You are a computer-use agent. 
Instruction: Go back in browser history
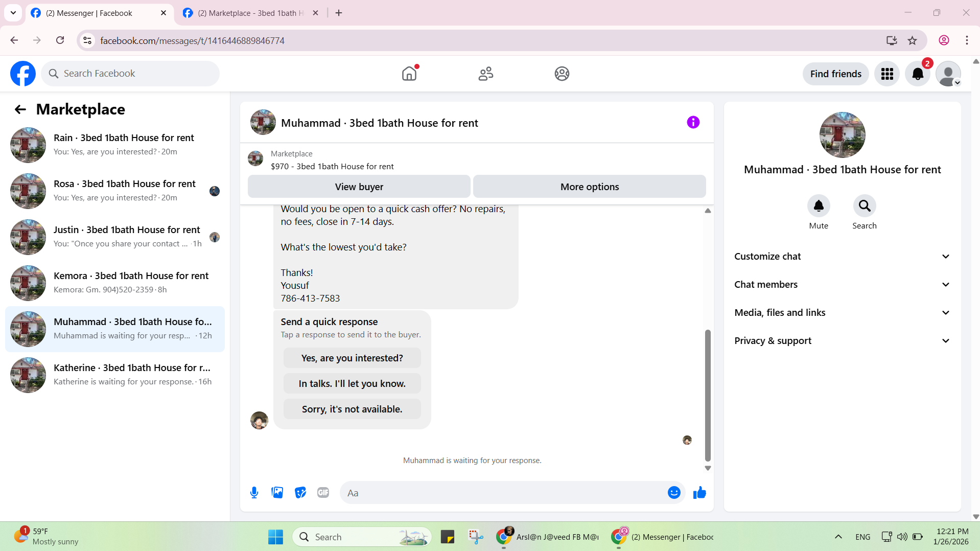tap(14, 40)
